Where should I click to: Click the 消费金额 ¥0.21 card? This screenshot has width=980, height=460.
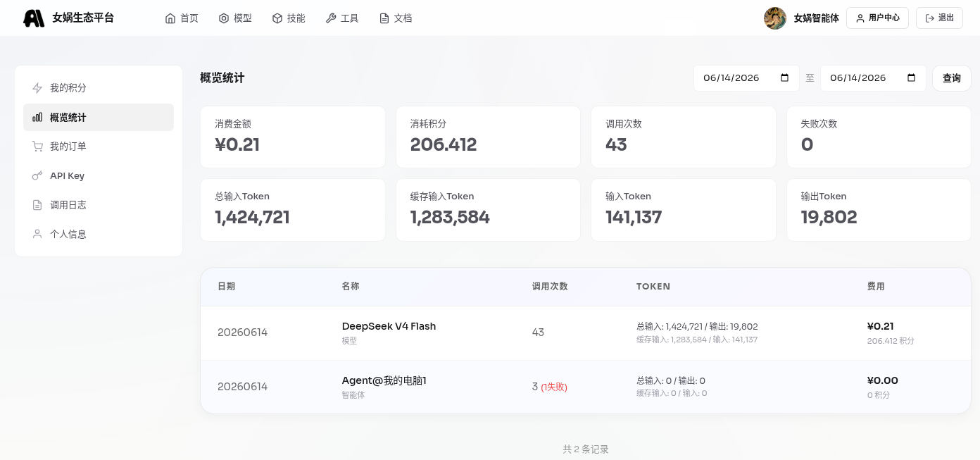click(x=293, y=137)
